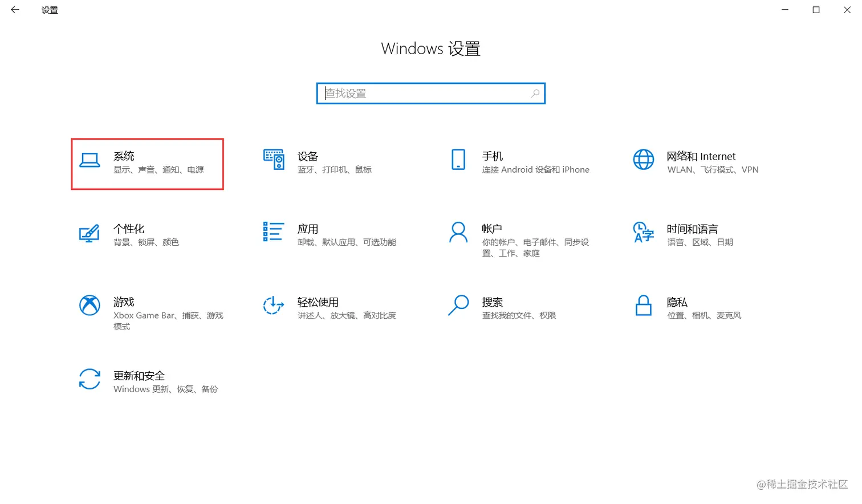Image resolution: width=862 pixels, height=504 pixels.
Task: Click the Personalization paintbrush icon
Action: 89,233
